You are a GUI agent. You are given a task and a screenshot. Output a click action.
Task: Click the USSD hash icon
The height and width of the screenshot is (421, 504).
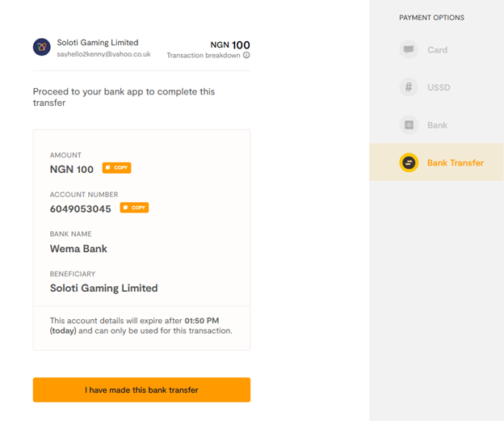tap(409, 87)
